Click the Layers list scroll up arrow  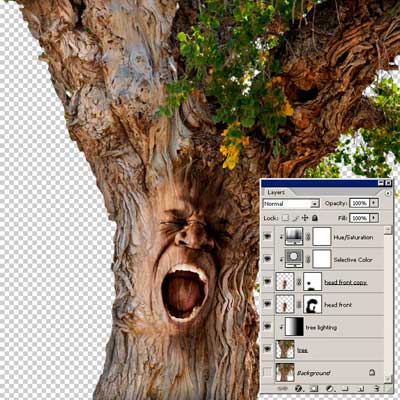click(x=388, y=230)
